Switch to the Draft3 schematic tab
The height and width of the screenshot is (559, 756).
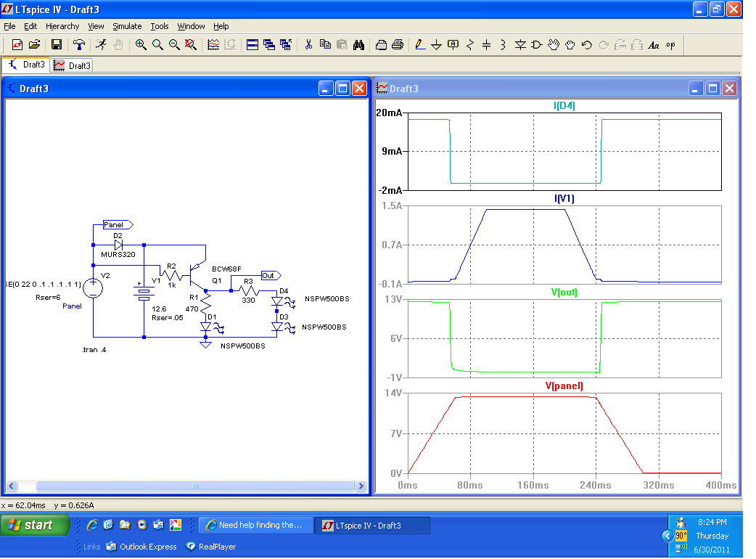coord(26,65)
